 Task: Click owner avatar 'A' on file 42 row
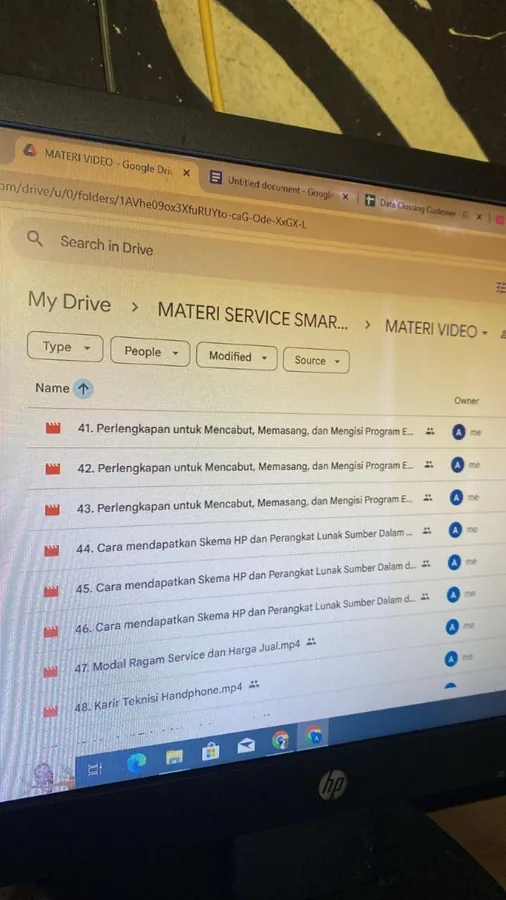[457, 465]
